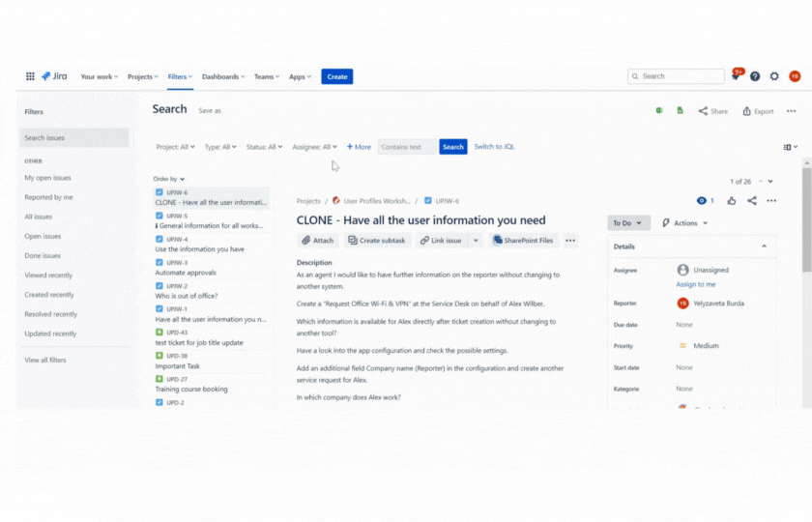Click Assign to me link
Image resolution: width=812 pixels, height=522 pixels.
pyautogui.click(x=695, y=284)
